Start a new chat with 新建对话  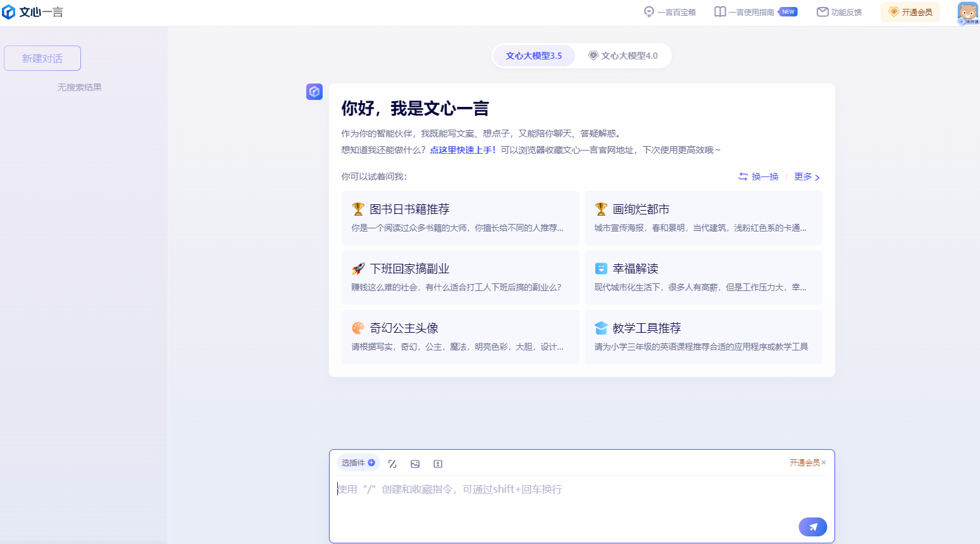42,58
